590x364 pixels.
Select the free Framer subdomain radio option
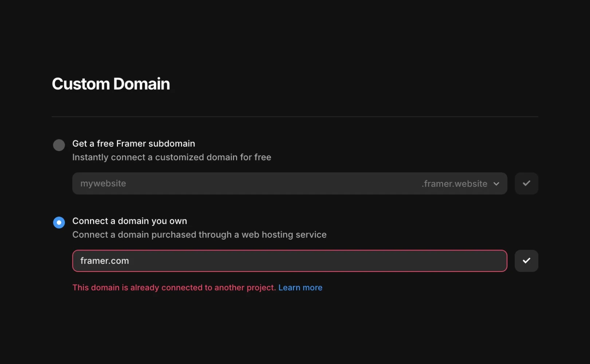pos(59,145)
